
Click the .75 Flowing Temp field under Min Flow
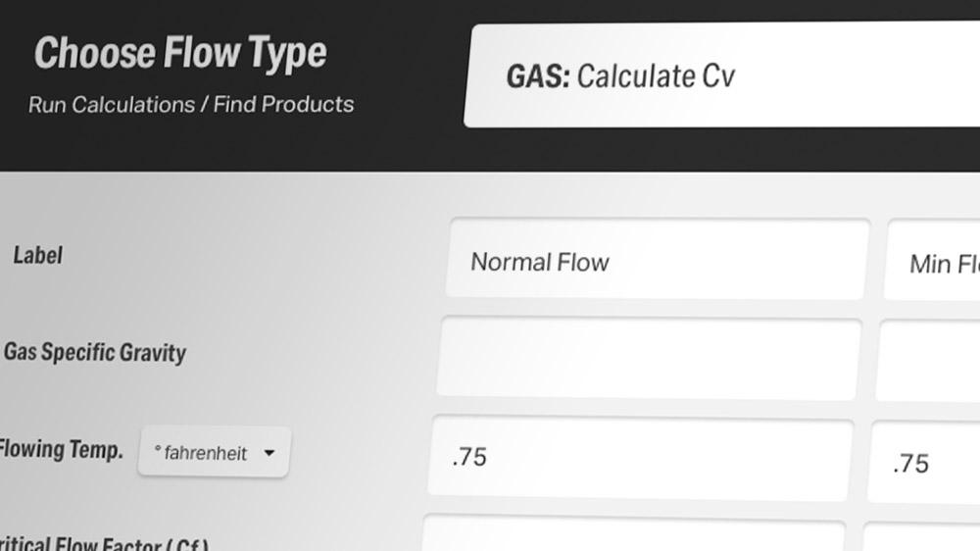[924, 462]
